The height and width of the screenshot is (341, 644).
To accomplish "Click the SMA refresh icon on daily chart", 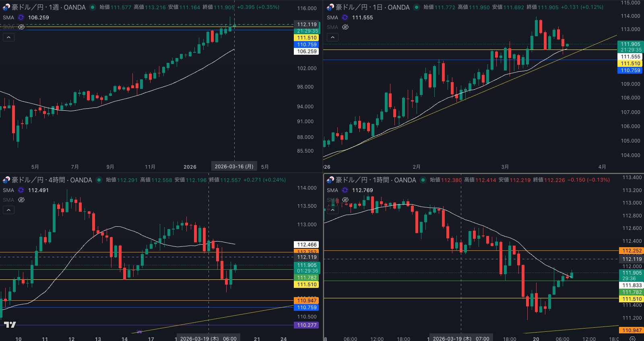I will pyautogui.click(x=345, y=17).
